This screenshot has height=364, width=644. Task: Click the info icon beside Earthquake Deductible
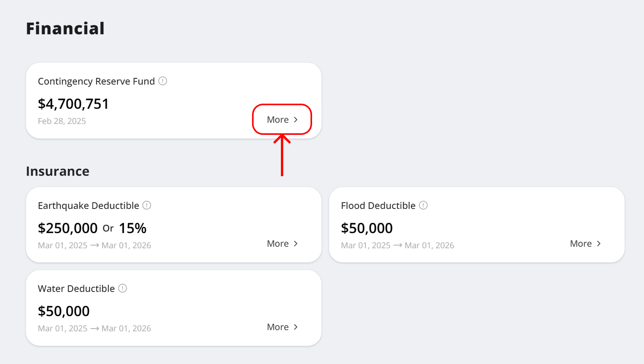pyautogui.click(x=147, y=205)
